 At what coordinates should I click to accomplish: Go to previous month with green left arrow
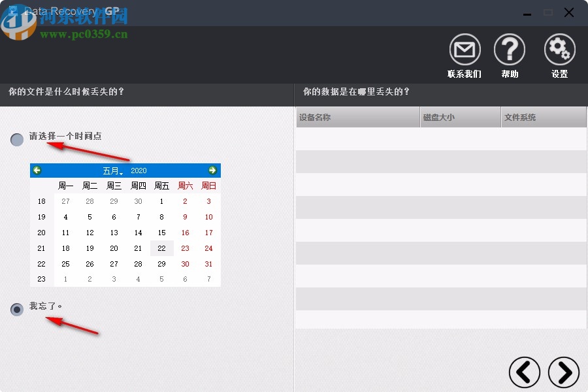coord(37,170)
